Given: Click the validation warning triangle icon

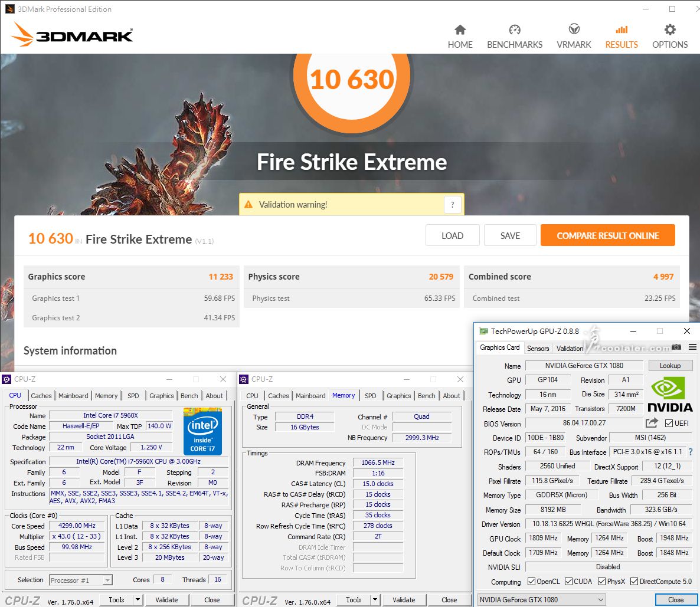Looking at the screenshot, I should pos(248,205).
